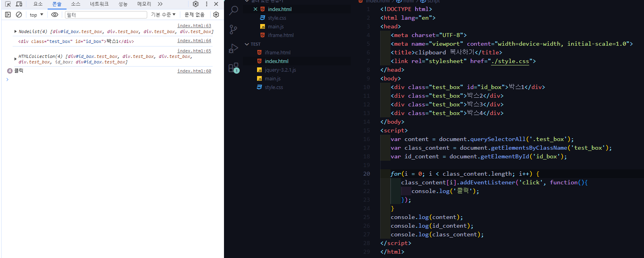Open the index.html:60 source link
The height and width of the screenshot is (258, 644).
coord(194,71)
